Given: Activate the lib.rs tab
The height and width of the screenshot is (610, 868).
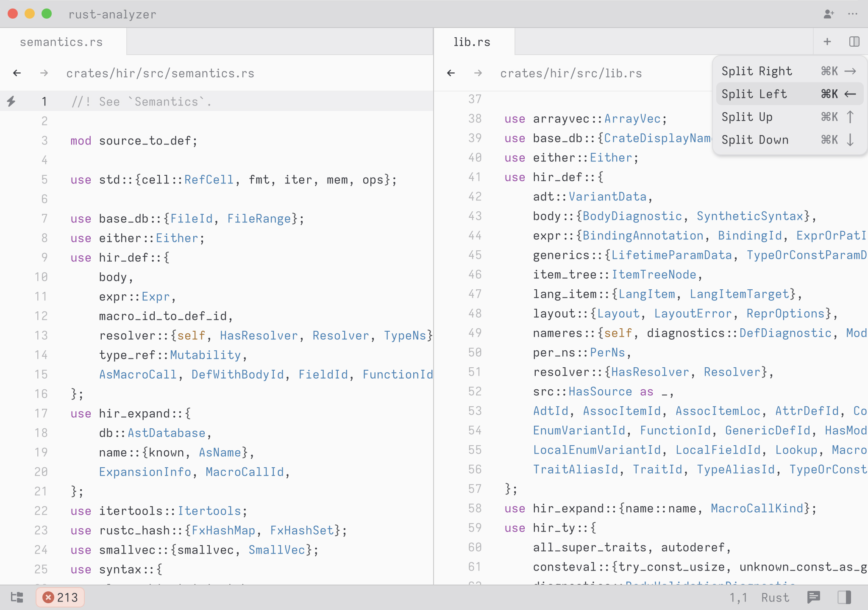Looking at the screenshot, I should point(472,42).
